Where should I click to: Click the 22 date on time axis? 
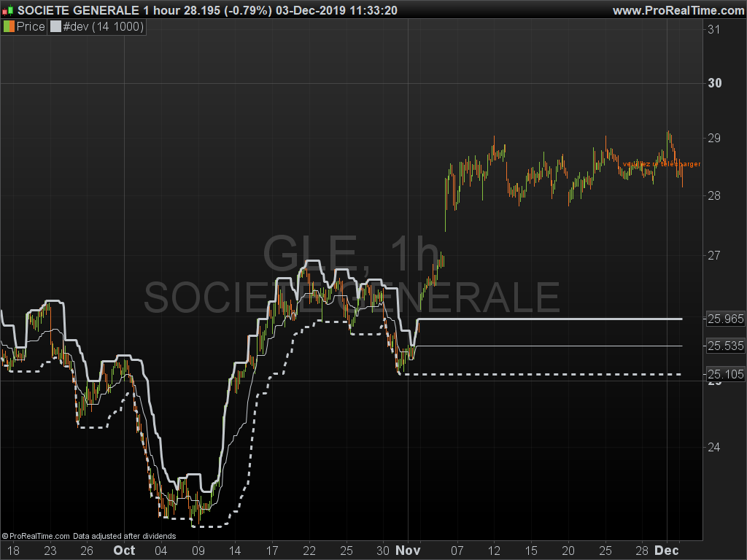pyautogui.click(x=309, y=551)
